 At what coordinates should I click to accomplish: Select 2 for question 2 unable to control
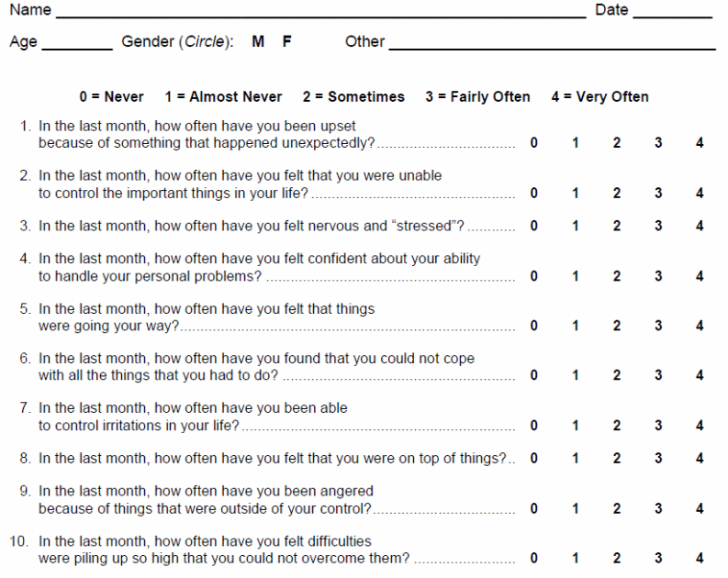617,194
